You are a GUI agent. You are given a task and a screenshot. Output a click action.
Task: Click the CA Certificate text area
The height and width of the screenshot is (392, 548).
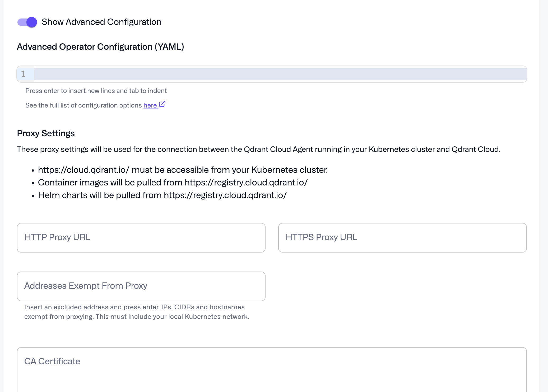(272, 370)
